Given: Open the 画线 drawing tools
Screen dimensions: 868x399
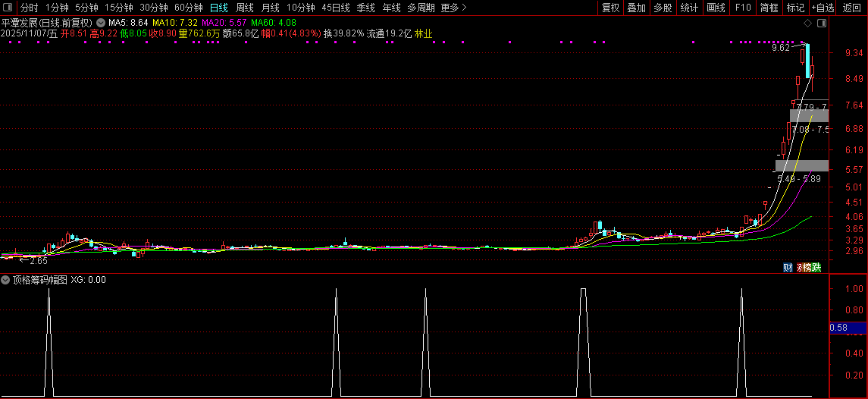Looking at the screenshot, I should (x=716, y=8).
